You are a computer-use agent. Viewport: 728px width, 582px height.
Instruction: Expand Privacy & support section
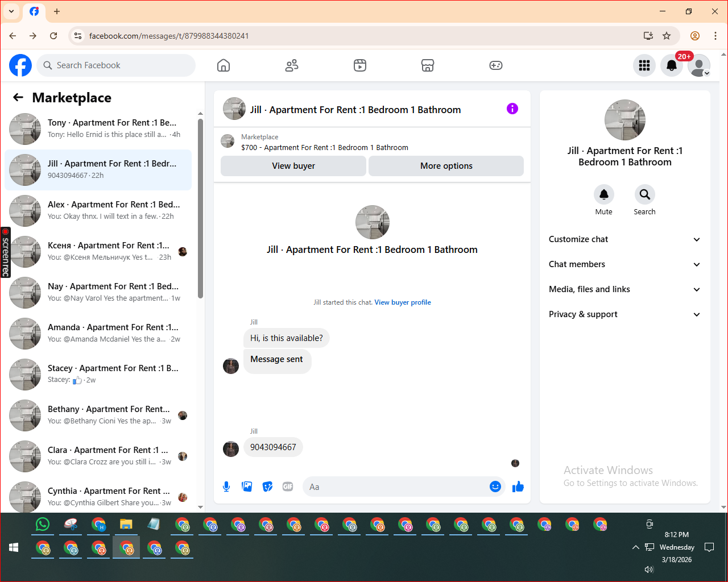(624, 314)
